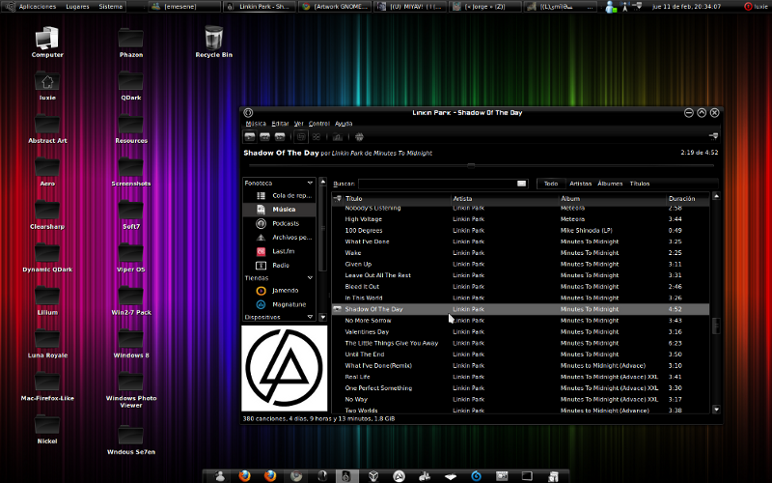Select Música in the Fonoteca sidebar

point(279,209)
